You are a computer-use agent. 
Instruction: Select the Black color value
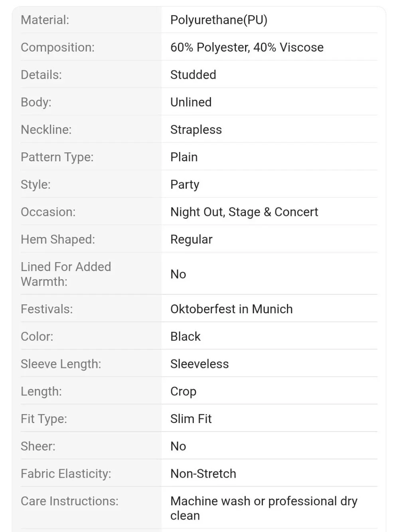(x=186, y=336)
